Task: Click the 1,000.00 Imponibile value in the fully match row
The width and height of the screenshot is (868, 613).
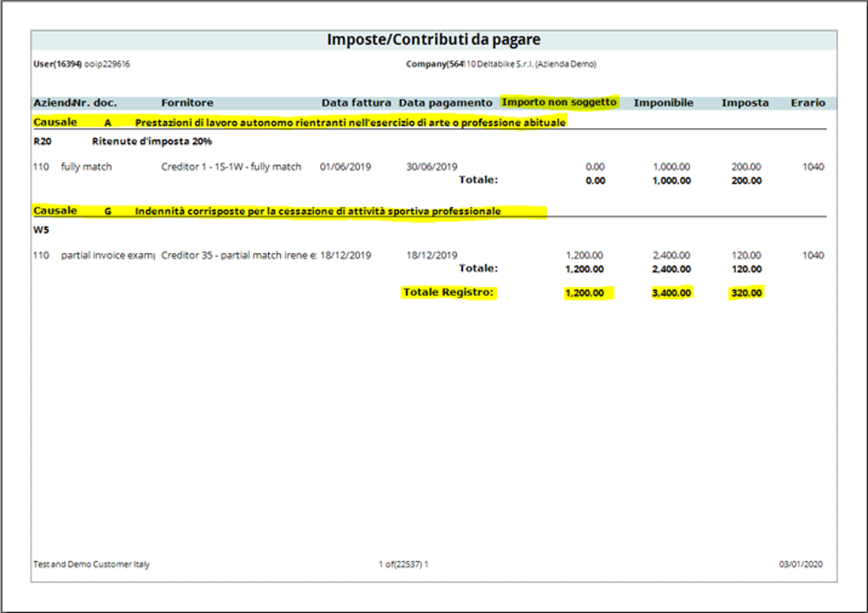Action: point(671,166)
